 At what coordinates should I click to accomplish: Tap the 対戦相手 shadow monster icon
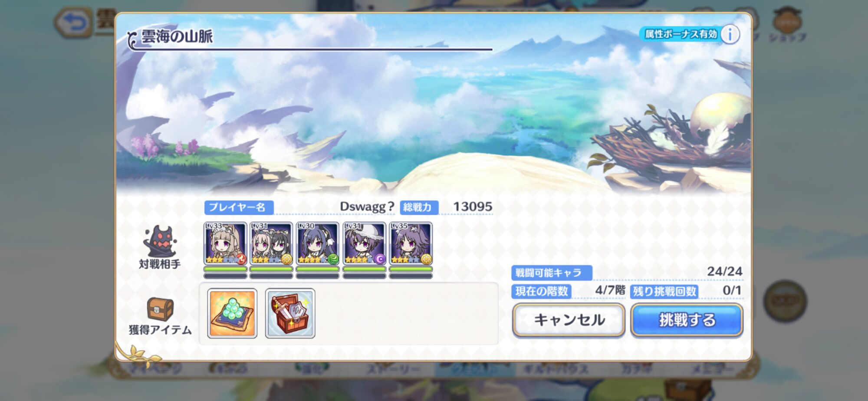pos(160,241)
